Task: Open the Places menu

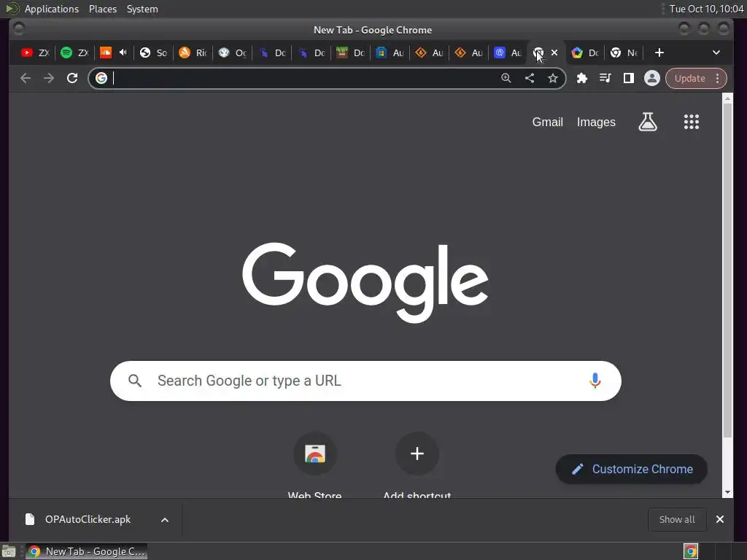Action: tap(102, 9)
